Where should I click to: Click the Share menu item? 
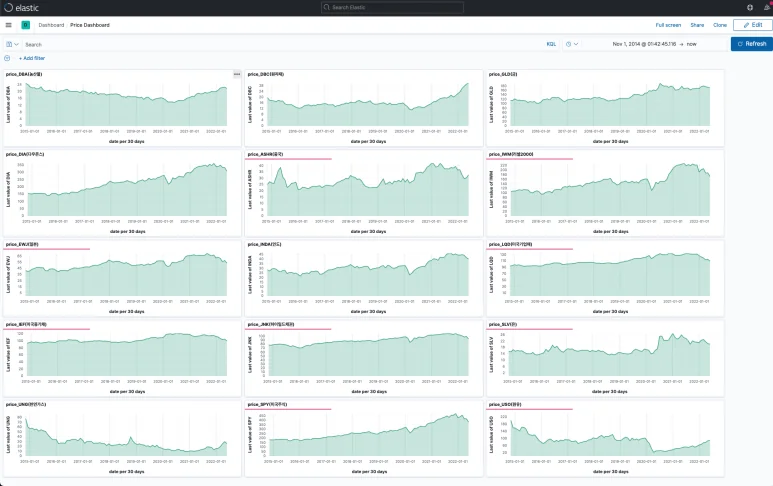point(697,24)
